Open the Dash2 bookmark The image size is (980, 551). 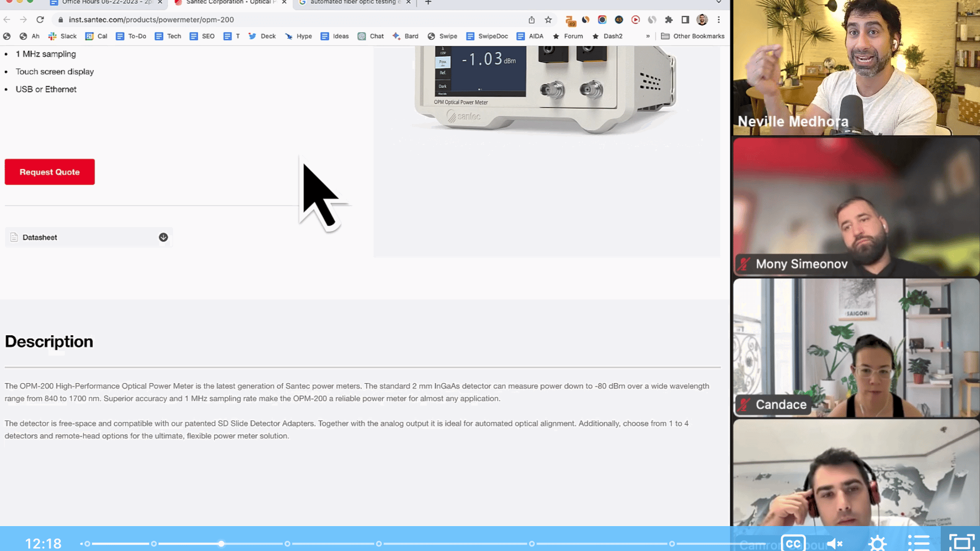tap(607, 36)
